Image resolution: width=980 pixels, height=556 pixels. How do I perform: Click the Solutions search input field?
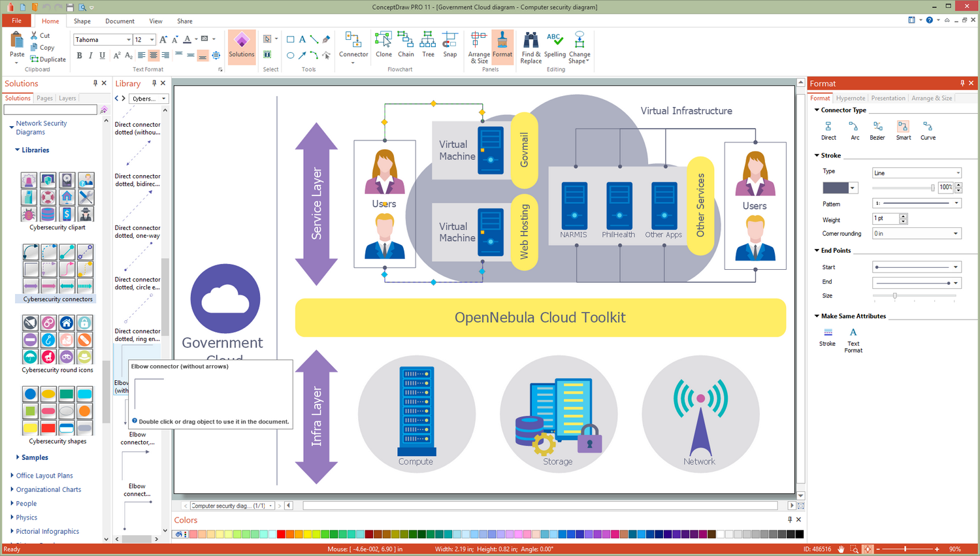(x=50, y=110)
